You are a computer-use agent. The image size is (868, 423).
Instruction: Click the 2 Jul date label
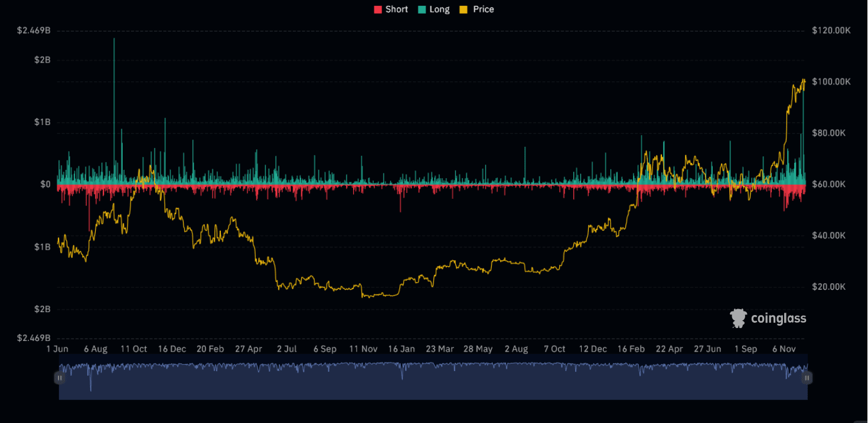click(287, 349)
